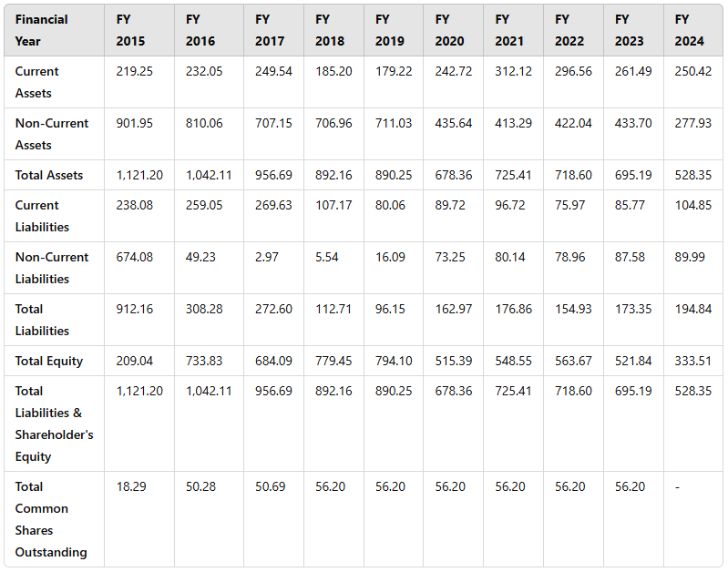Click the Current Assets row label
This screenshot has width=728, height=572.
tap(36, 82)
